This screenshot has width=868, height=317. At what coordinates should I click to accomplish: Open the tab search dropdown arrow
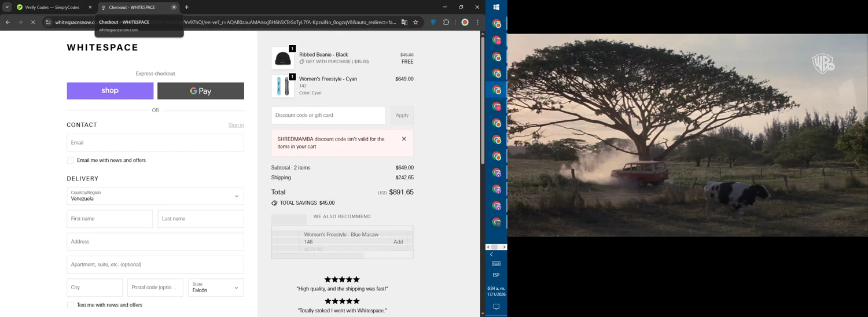7,8
